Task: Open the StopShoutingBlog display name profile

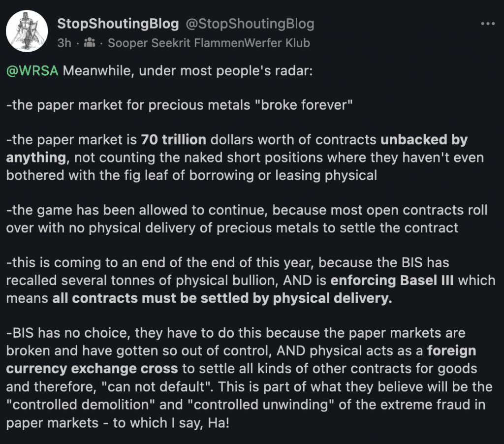Action: [x=118, y=24]
